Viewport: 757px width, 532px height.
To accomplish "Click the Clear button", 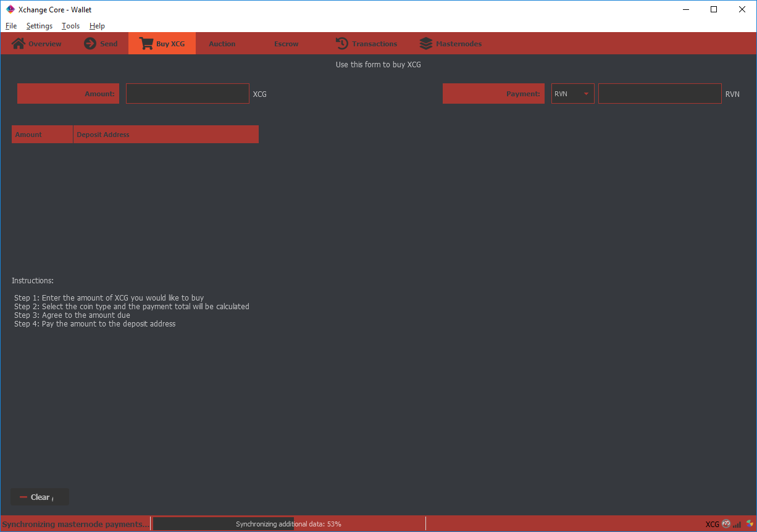I will tap(40, 497).
